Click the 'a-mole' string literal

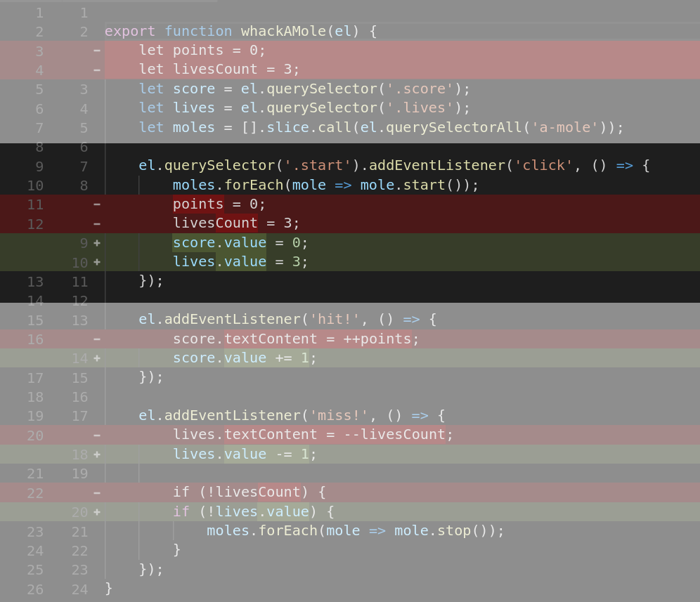tap(565, 128)
